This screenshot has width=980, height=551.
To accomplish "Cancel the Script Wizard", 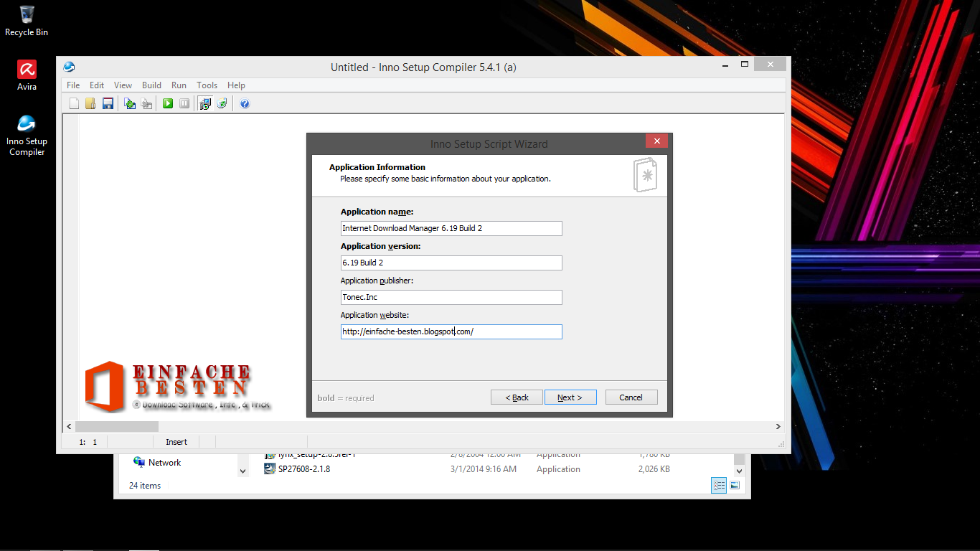I will click(x=631, y=397).
